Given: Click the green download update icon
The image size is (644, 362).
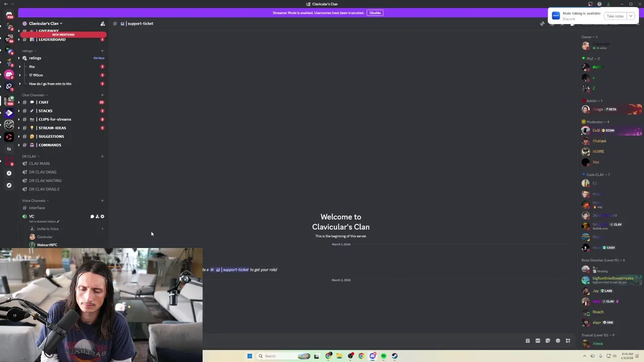Looking at the screenshot, I should pyautogui.click(x=608, y=4).
